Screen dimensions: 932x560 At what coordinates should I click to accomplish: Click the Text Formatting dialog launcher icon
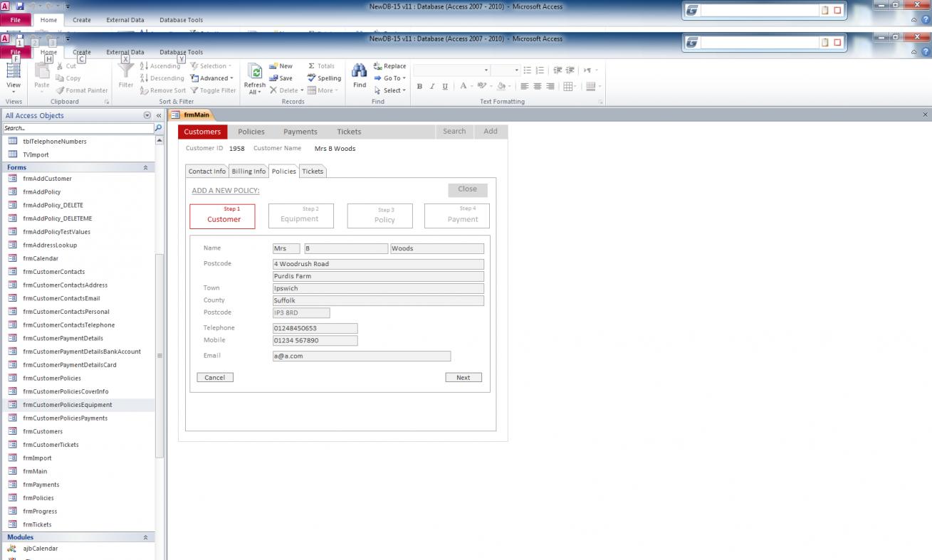[x=600, y=102]
